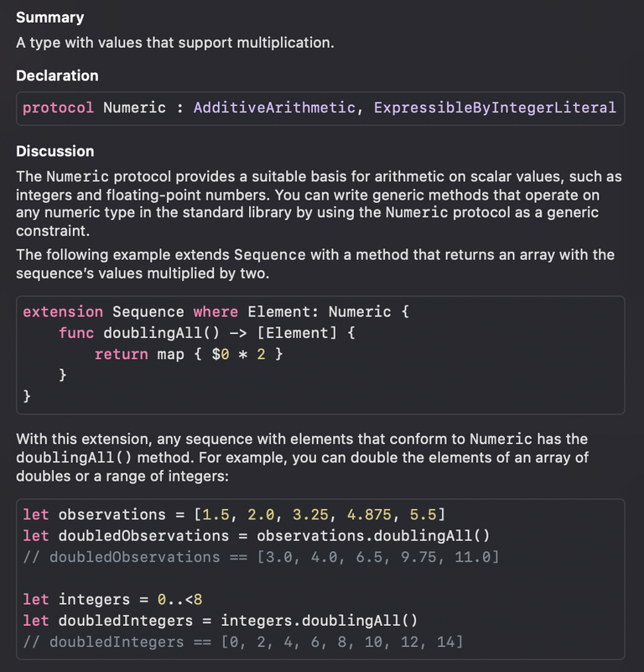The width and height of the screenshot is (644, 672).
Task: Click the [Element] return type
Action: click(x=297, y=333)
